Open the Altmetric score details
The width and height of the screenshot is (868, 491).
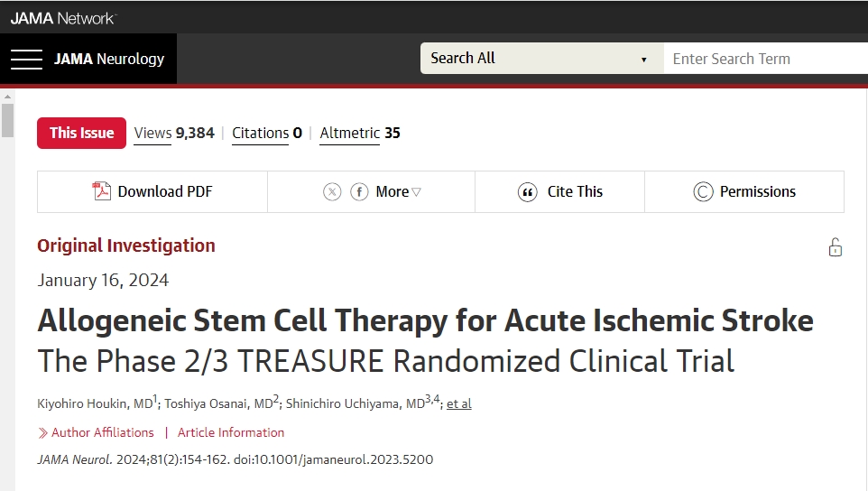(x=360, y=133)
